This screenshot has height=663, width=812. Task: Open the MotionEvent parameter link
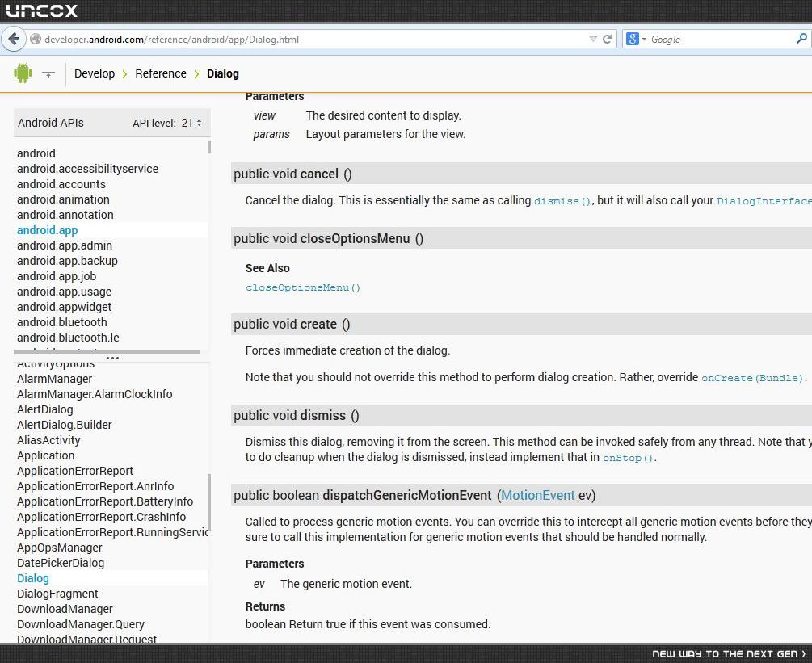point(537,495)
